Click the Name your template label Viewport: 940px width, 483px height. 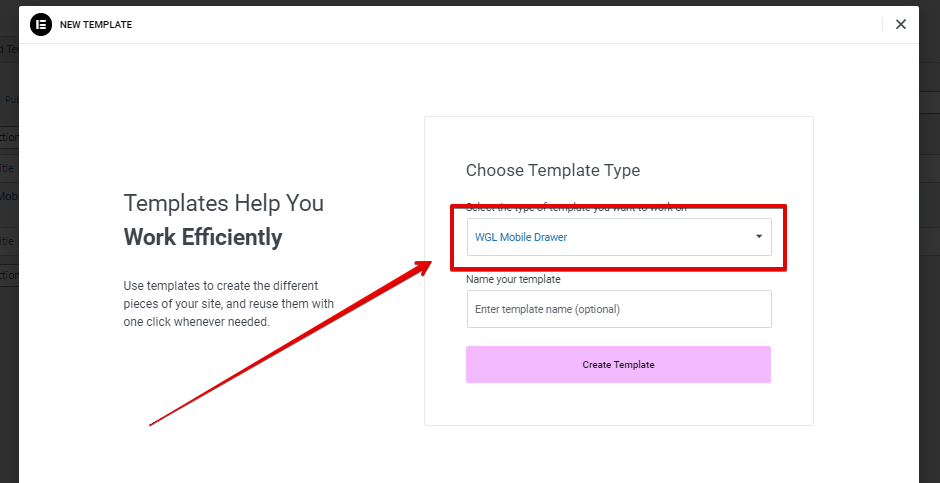(513, 279)
